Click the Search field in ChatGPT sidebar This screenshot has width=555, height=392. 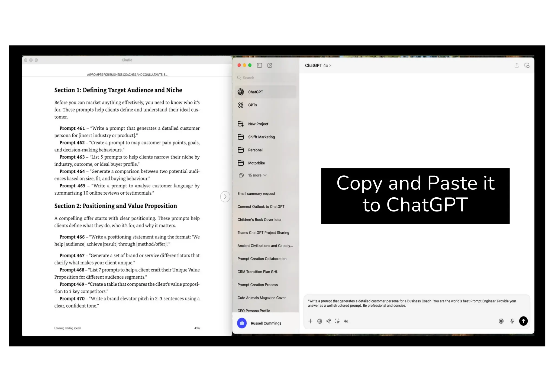266,78
